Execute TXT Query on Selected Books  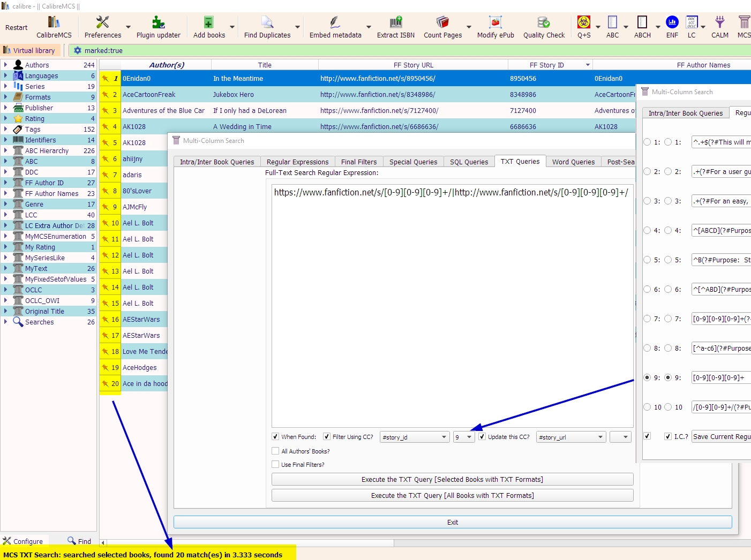[452, 479]
